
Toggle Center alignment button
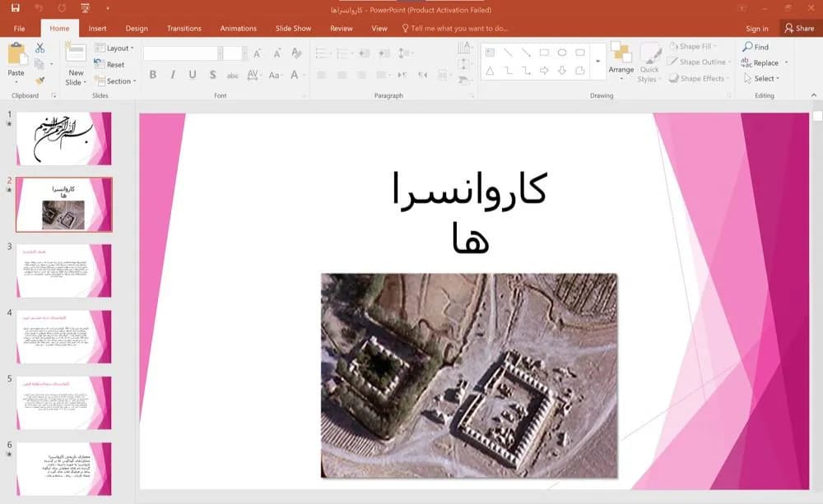[x=342, y=75]
